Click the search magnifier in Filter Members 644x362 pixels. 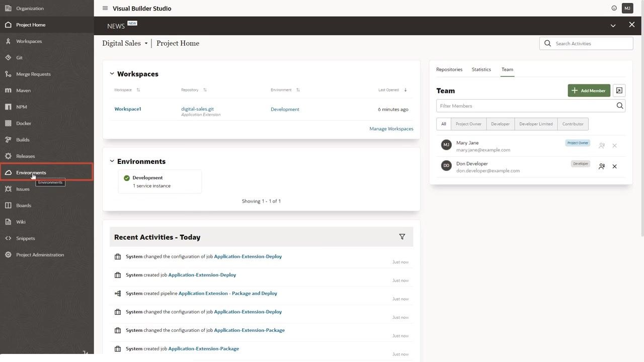click(x=620, y=106)
